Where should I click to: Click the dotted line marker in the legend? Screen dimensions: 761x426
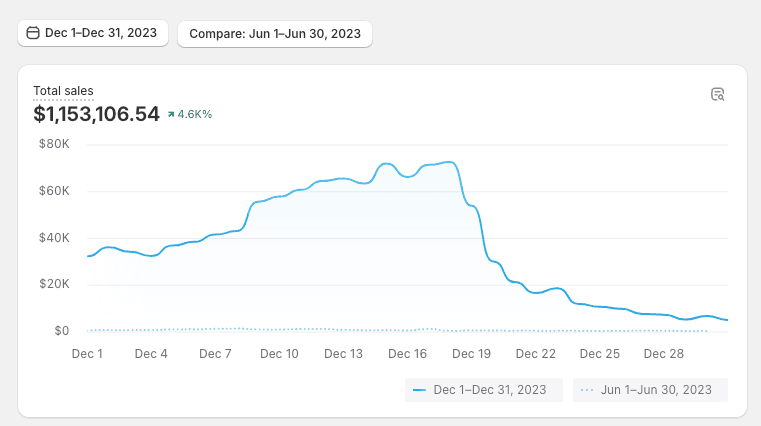(588, 390)
